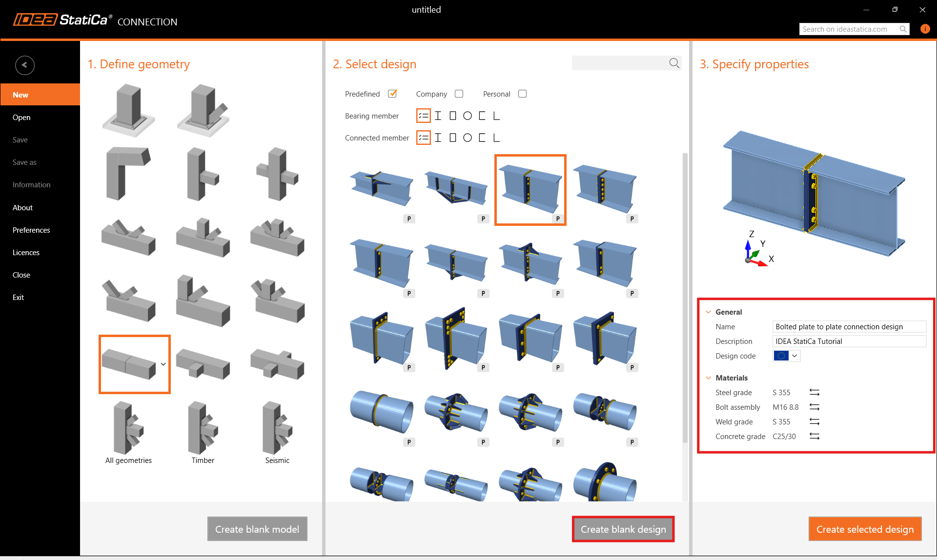Click the orange info icon
The image size is (937, 560).
[924, 29]
